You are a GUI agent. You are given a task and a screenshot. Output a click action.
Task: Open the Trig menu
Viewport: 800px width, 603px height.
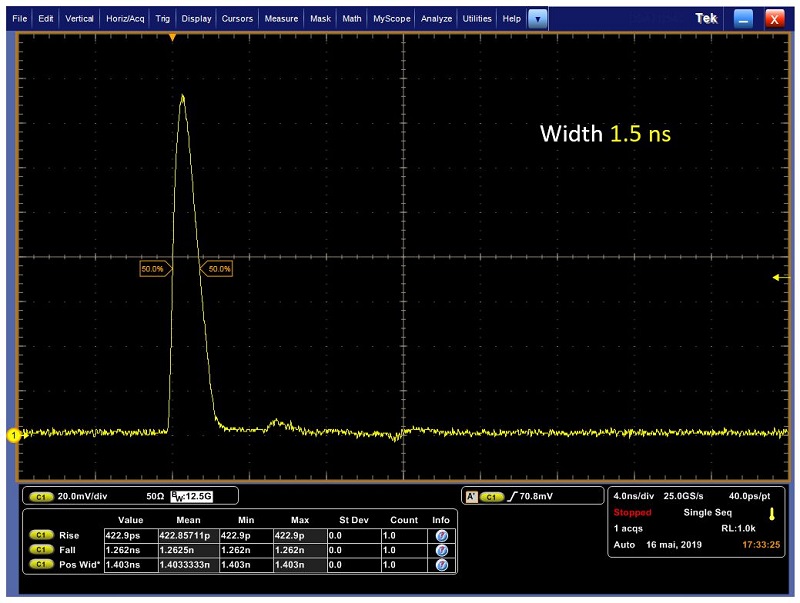(x=163, y=18)
